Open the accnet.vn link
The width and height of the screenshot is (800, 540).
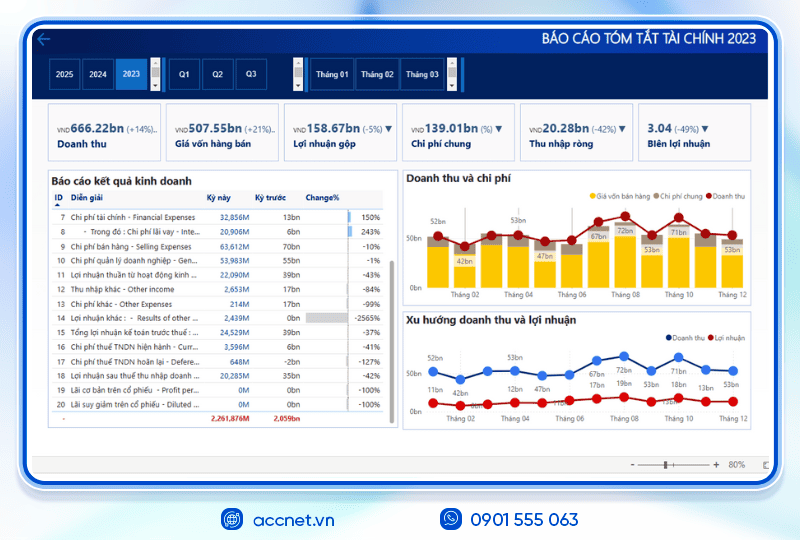coord(293,520)
